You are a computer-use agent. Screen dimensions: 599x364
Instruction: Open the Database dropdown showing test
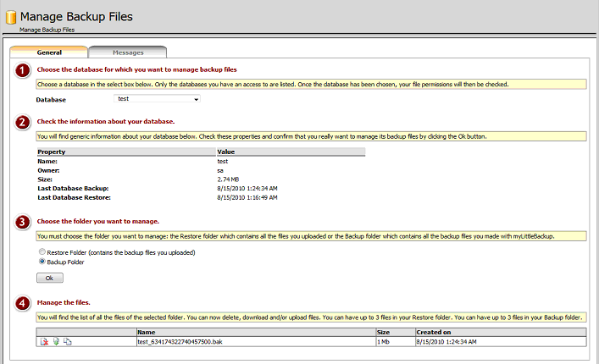click(157, 99)
